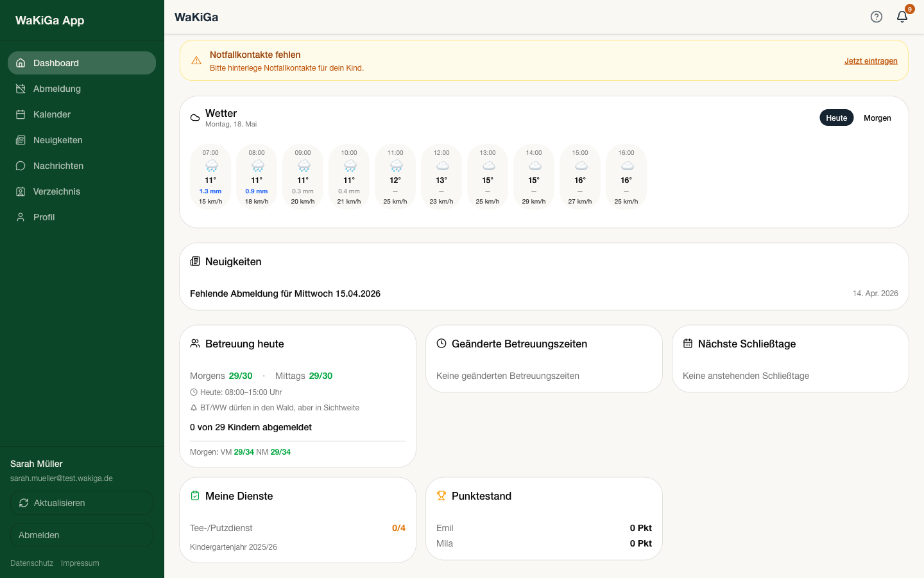Click the Jetzt eintragen link
Viewport: 924px width, 578px height.
coord(871,61)
